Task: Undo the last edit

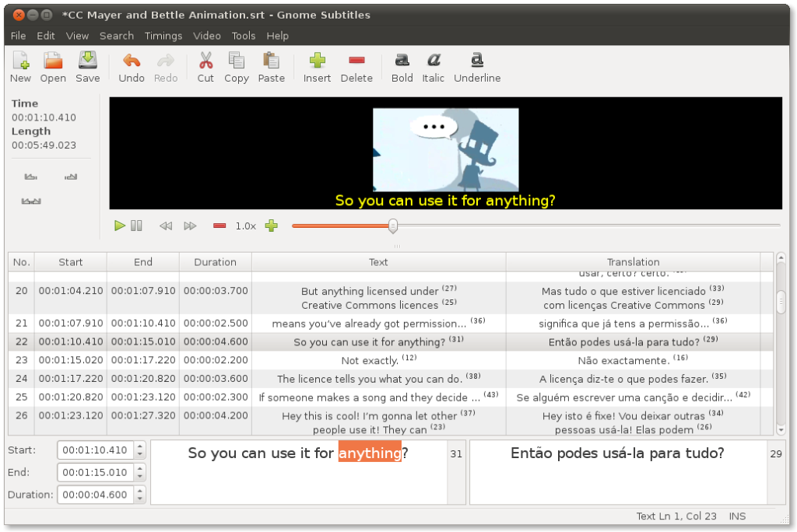Action: tap(132, 61)
